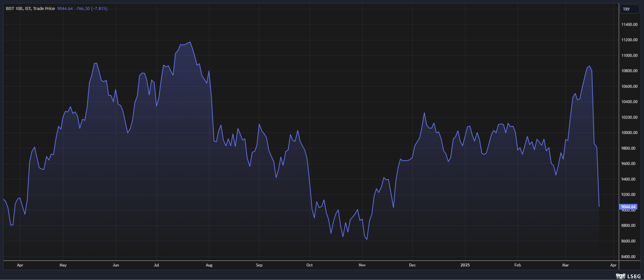Image resolution: width=644 pixels, height=280 pixels.
Task: Click the 10200.00 price axis label
Action: point(629,117)
